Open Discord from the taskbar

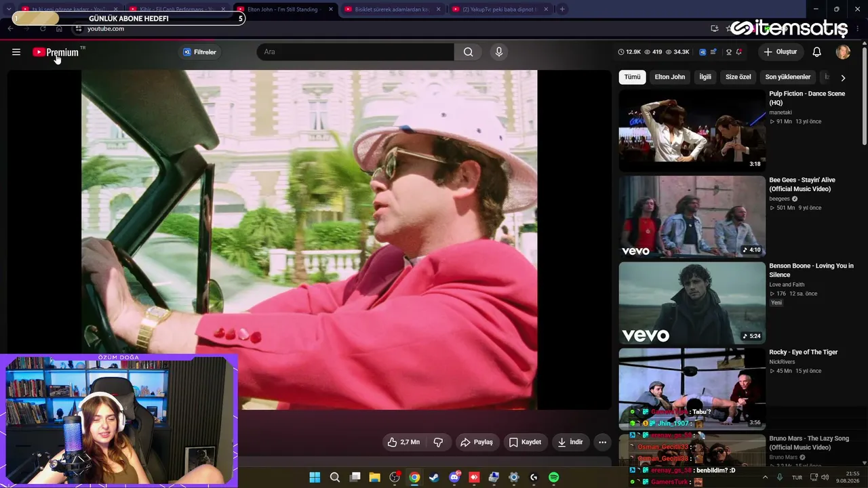pos(454,477)
